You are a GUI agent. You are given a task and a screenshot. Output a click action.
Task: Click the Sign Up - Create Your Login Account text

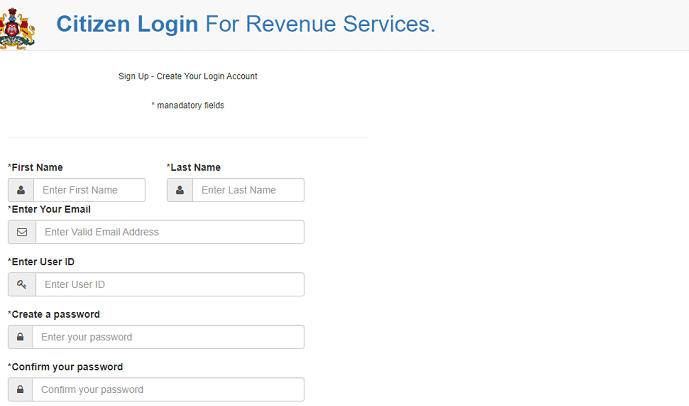(x=188, y=76)
